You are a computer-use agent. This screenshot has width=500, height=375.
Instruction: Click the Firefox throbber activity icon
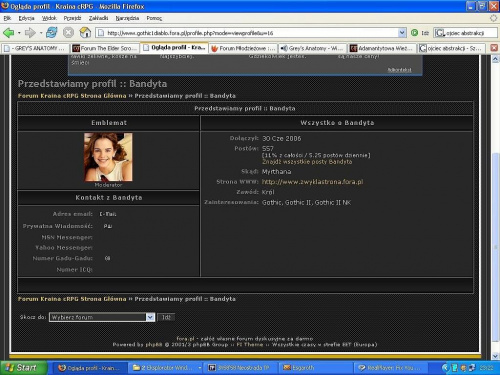click(493, 18)
